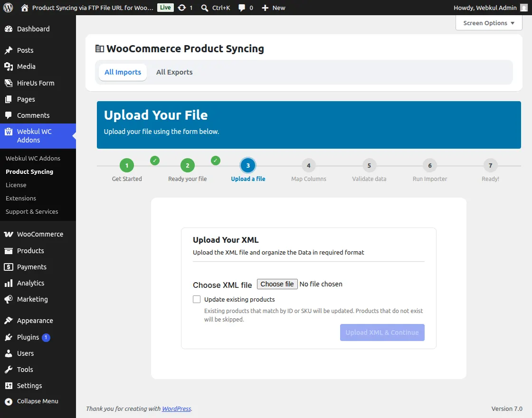This screenshot has width=532, height=418.
Task: Open Support & Services submenu item
Action: pyautogui.click(x=32, y=211)
